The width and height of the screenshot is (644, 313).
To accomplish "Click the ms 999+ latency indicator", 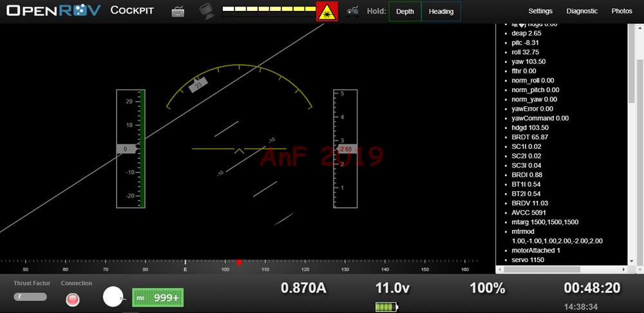I will click(x=158, y=298).
